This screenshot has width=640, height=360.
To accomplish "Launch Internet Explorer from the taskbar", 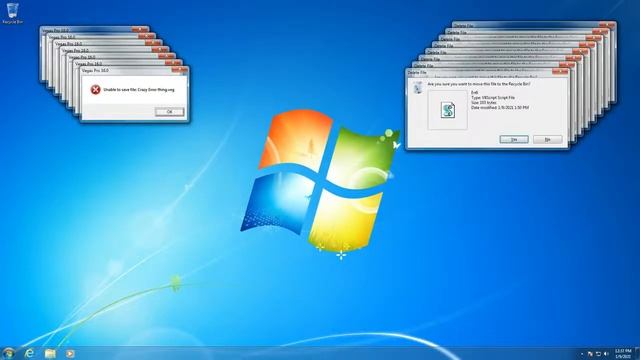I will (x=29, y=353).
